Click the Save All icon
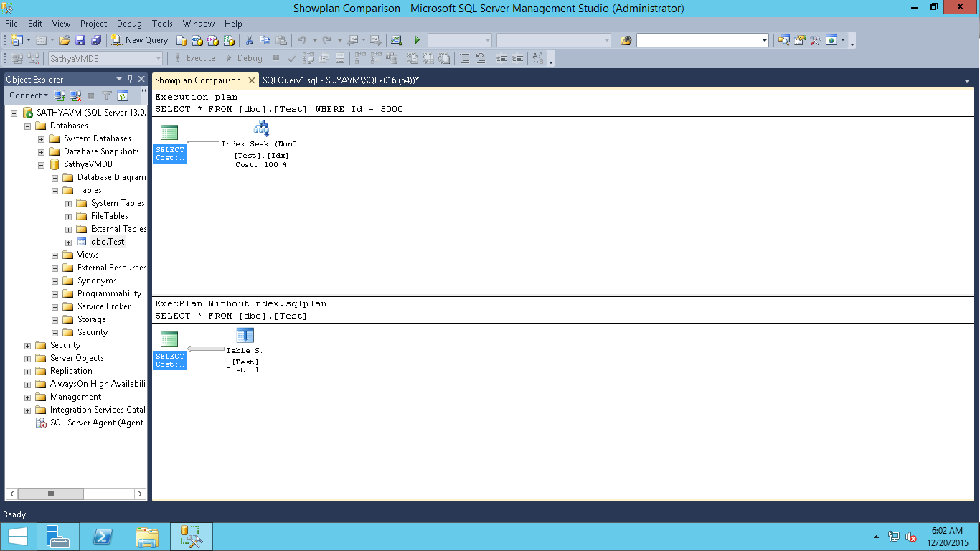Image resolution: width=980 pixels, height=551 pixels. pos(96,40)
